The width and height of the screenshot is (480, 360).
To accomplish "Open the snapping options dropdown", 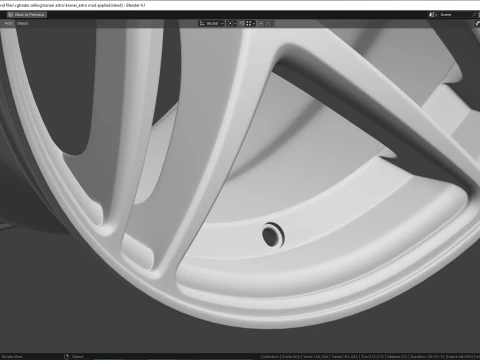I will 251,23.
